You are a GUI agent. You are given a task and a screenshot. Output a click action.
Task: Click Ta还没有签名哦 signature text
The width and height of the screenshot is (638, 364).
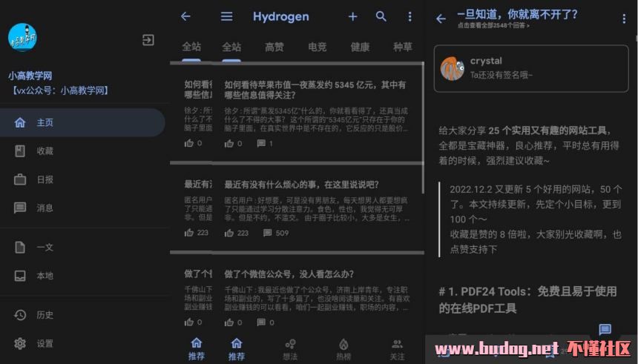tap(501, 75)
